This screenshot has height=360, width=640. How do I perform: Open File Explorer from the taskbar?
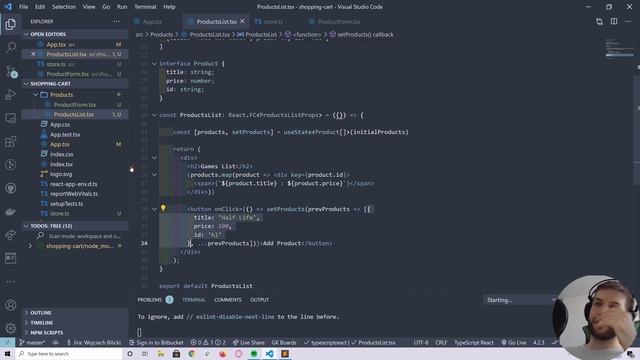tap(161, 353)
